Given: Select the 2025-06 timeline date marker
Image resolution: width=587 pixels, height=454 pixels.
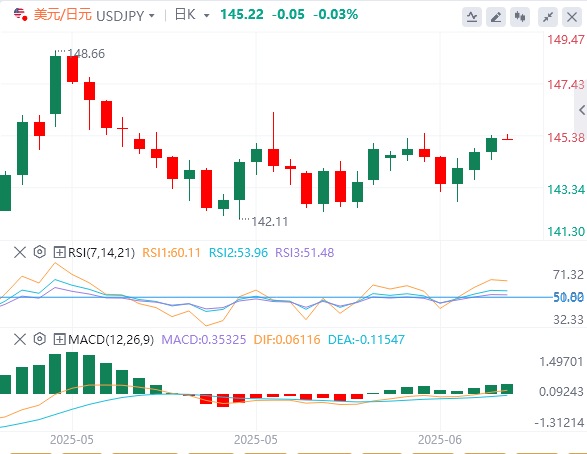Looking at the screenshot, I should pos(440,439).
